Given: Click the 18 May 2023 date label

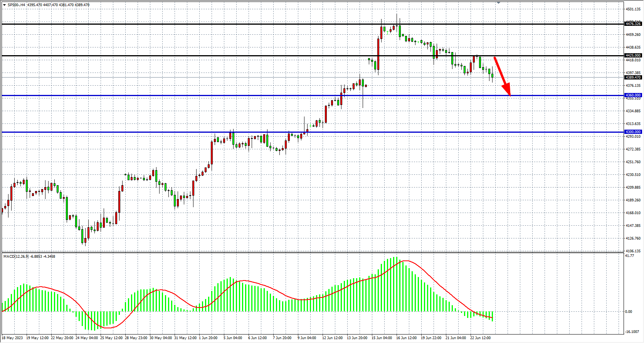Looking at the screenshot, I should tap(12, 338).
